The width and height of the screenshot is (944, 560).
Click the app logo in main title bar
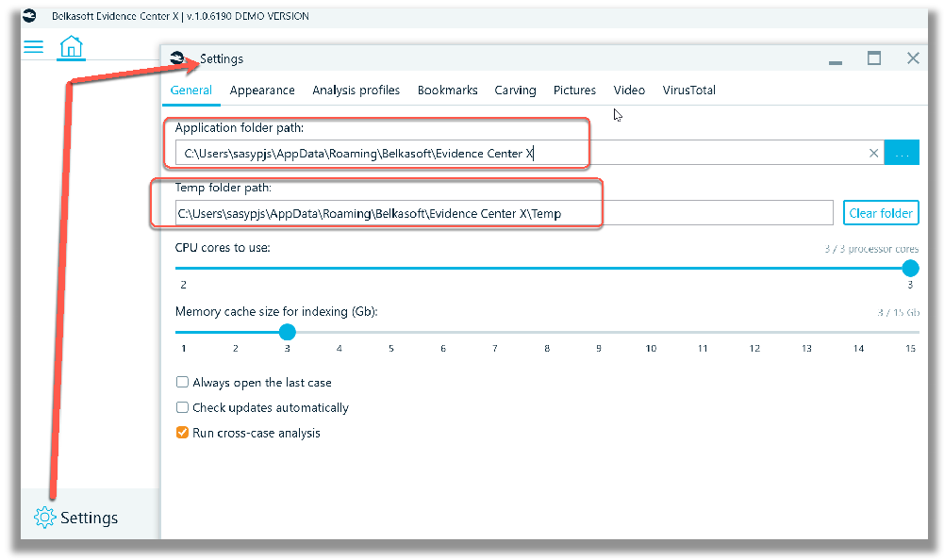pos(29,16)
